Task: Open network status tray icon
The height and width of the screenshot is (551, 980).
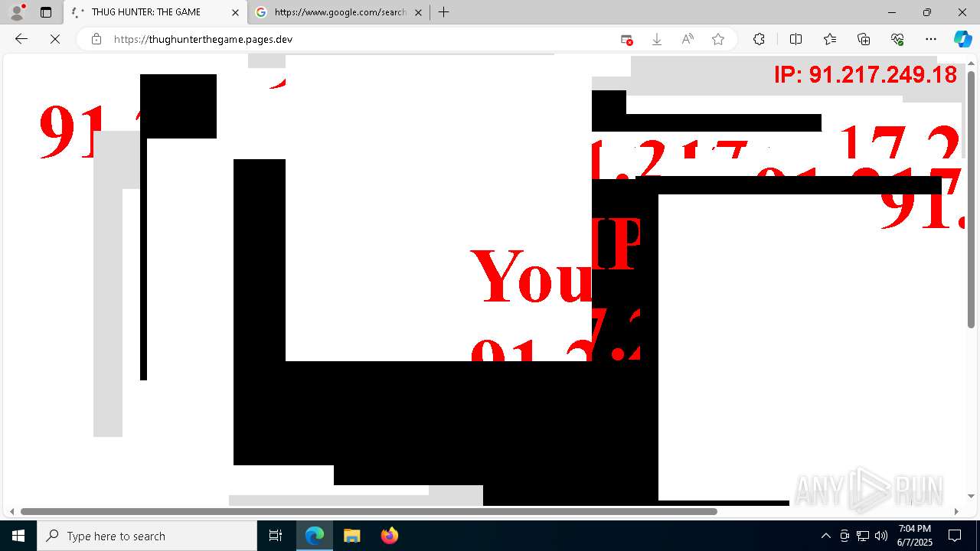Action: [863, 536]
